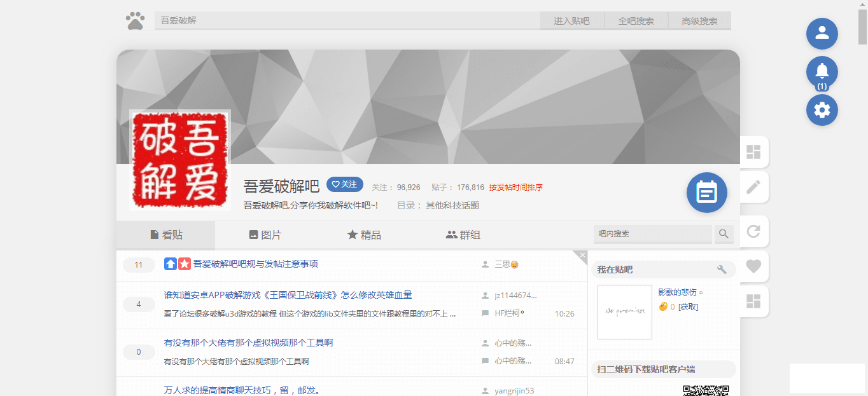The image size is (868, 396).
Task: Click the refresh side icon
Action: 753,231
